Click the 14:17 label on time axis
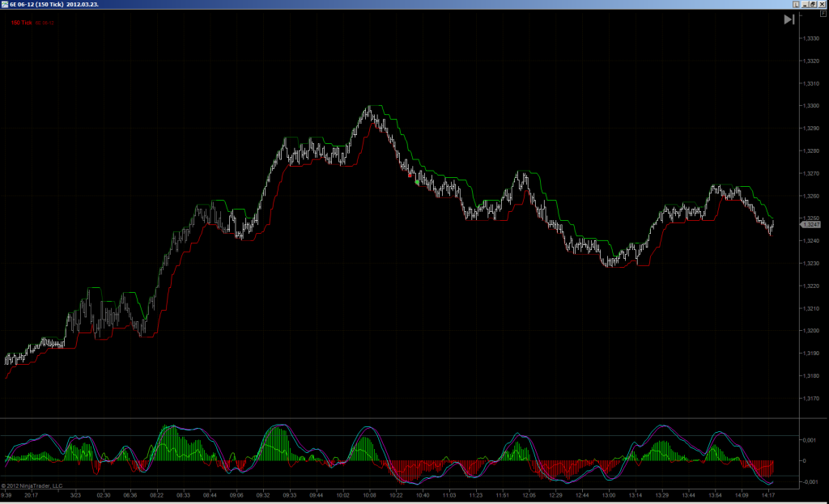The height and width of the screenshot is (504, 829). click(768, 496)
